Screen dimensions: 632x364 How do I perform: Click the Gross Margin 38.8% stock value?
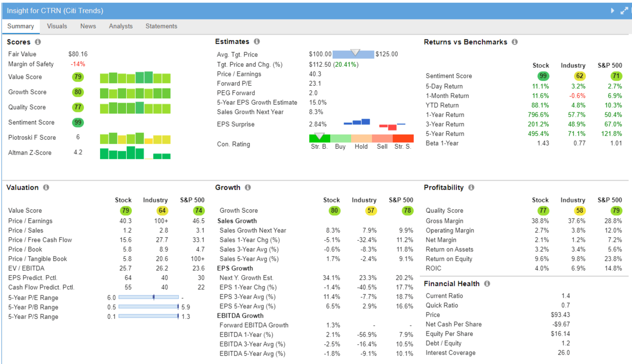(x=540, y=221)
